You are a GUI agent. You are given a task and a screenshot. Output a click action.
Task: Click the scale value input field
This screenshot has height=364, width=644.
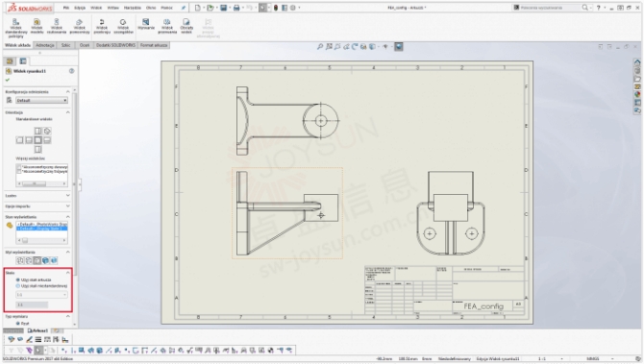click(x=32, y=304)
